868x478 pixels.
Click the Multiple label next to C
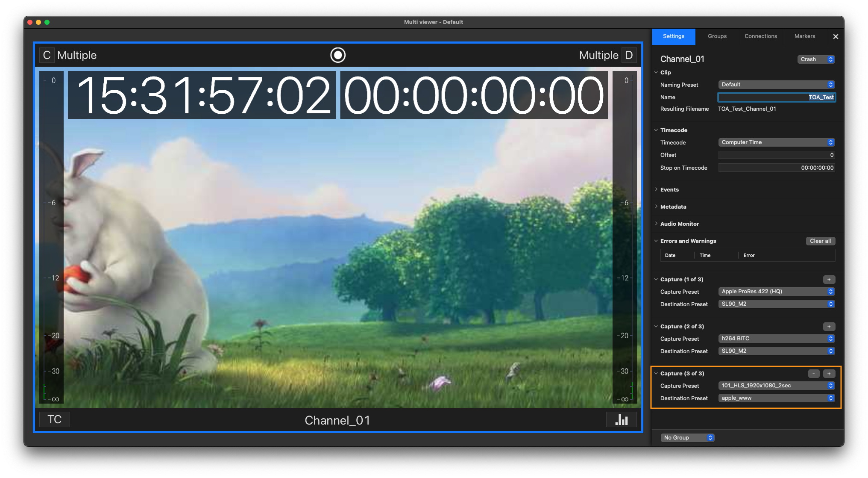click(x=77, y=55)
